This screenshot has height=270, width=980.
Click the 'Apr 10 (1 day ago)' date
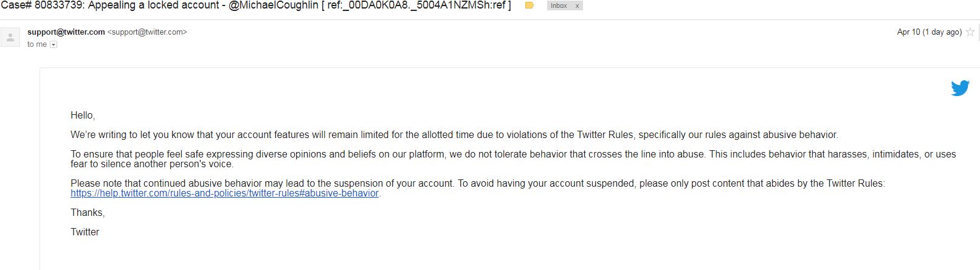point(929,32)
